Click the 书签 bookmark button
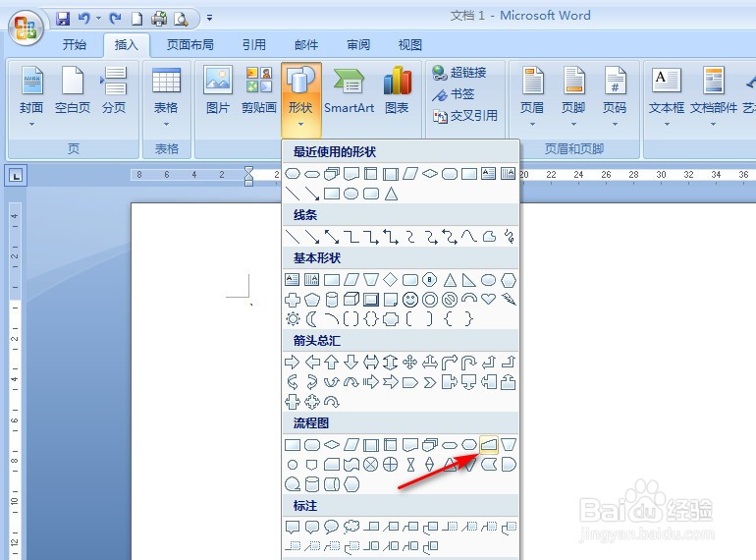This screenshot has height=560, width=756. (x=454, y=94)
